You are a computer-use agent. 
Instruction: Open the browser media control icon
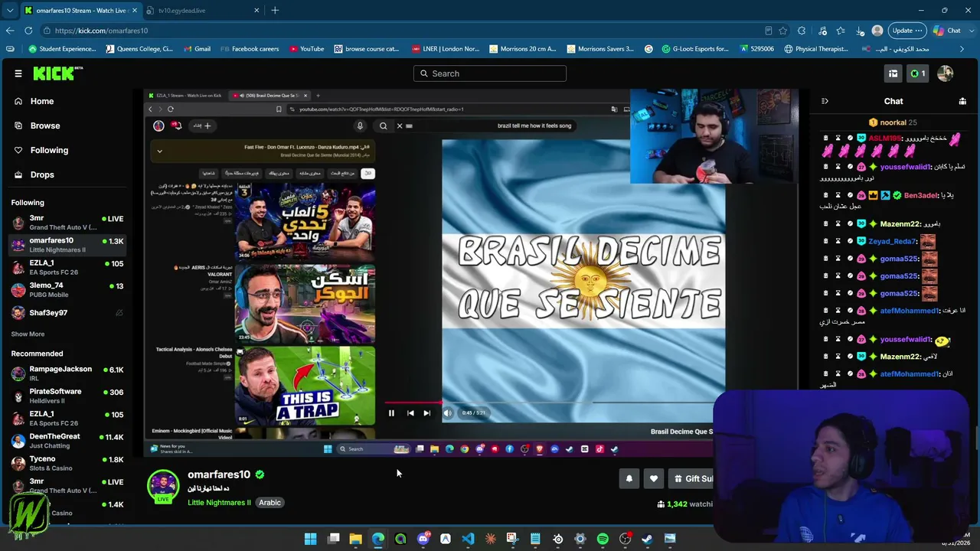(x=822, y=31)
